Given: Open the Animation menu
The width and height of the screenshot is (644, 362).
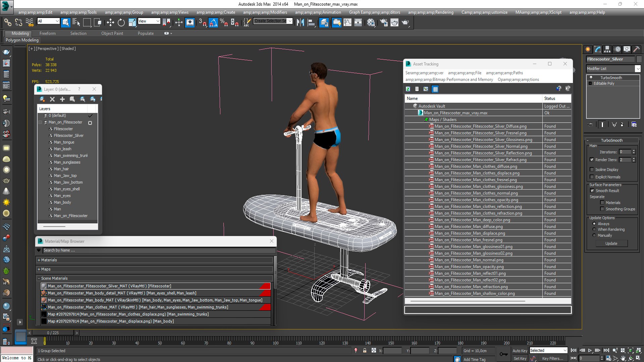Looking at the screenshot, I should point(318,12).
